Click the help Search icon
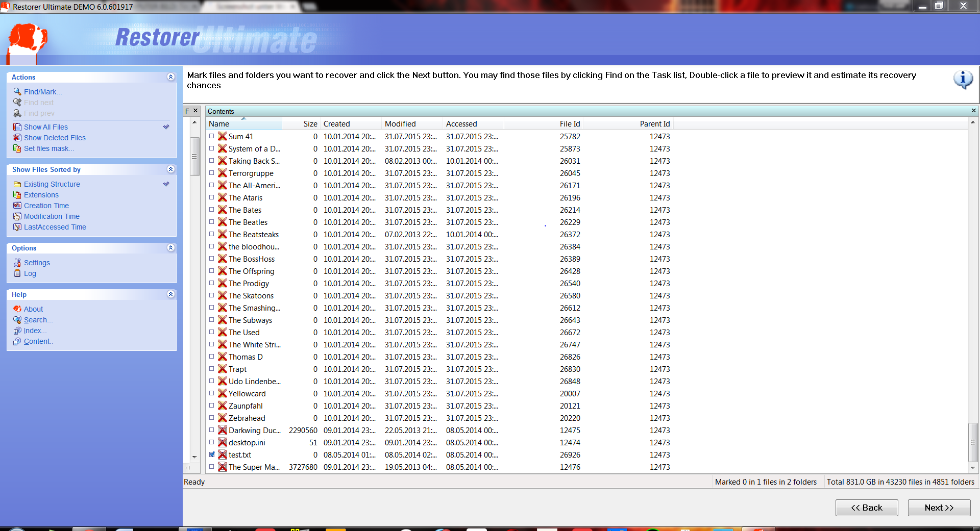The image size is (980, 531). click(17, 320)
